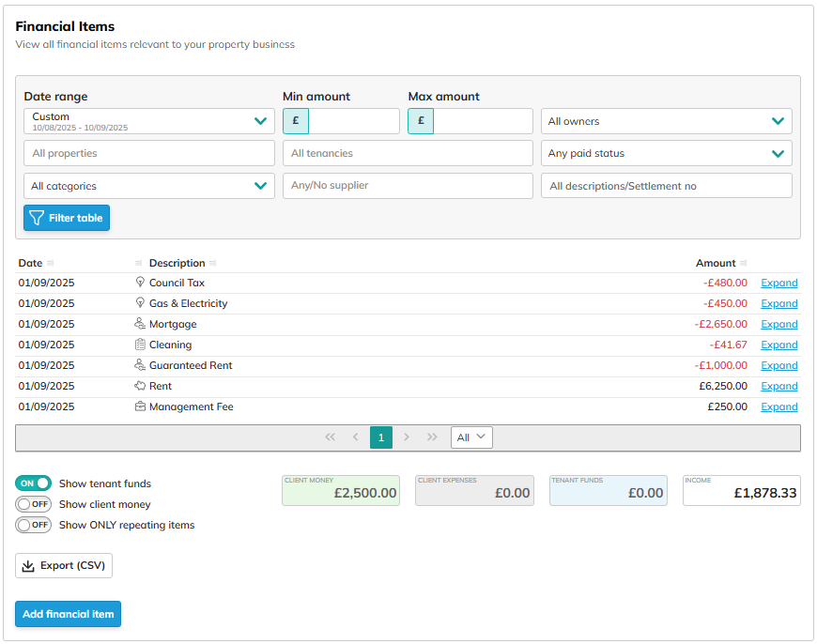Click the Export (CSV) button
Viewport: 817px width, 644px height.
[x=64, y=566]
